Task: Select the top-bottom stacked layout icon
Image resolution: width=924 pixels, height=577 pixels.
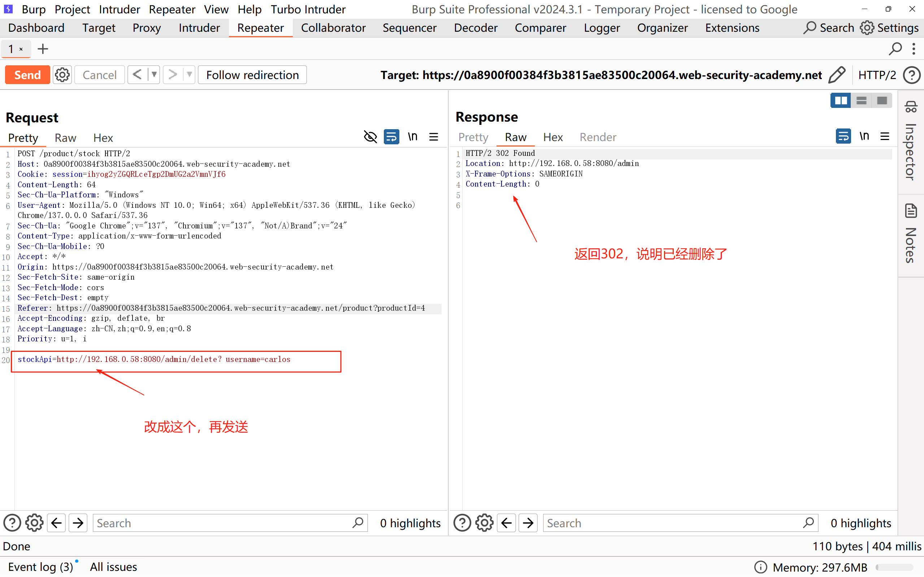Action: coord(862,100)
